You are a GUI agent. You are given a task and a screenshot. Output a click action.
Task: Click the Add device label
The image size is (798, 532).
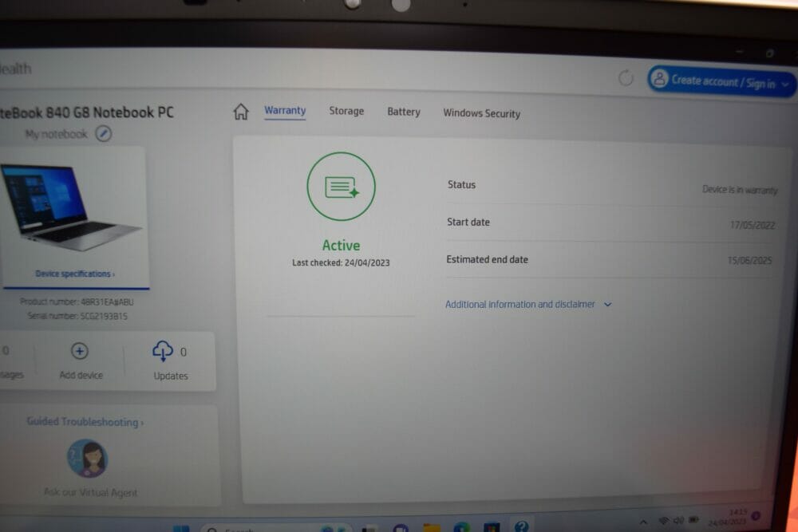tap(81, 375)
